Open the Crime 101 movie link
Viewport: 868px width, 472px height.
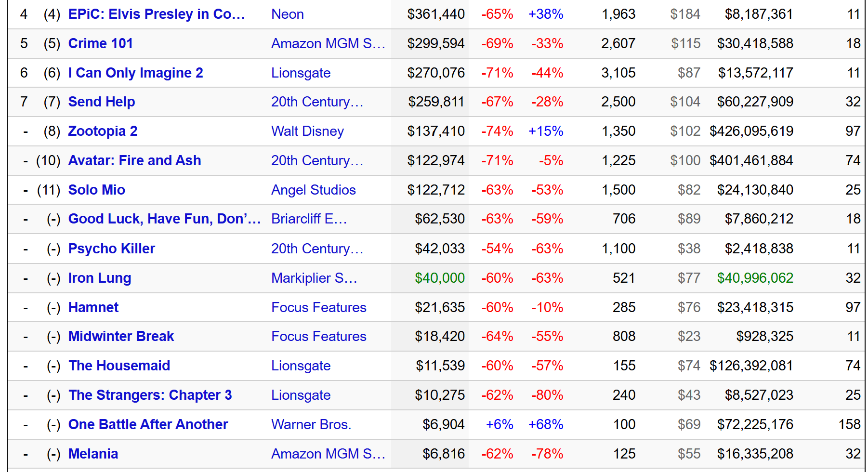[x=100, y=43]
